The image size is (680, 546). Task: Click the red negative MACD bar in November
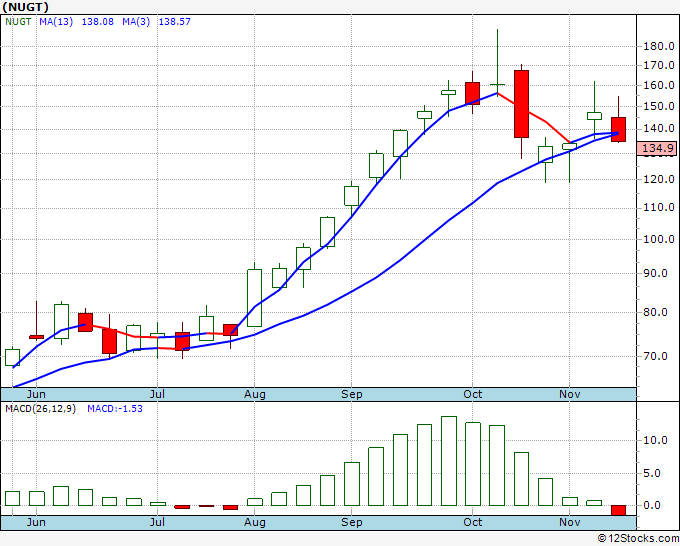pyautogui.click(x=618, y=510)
